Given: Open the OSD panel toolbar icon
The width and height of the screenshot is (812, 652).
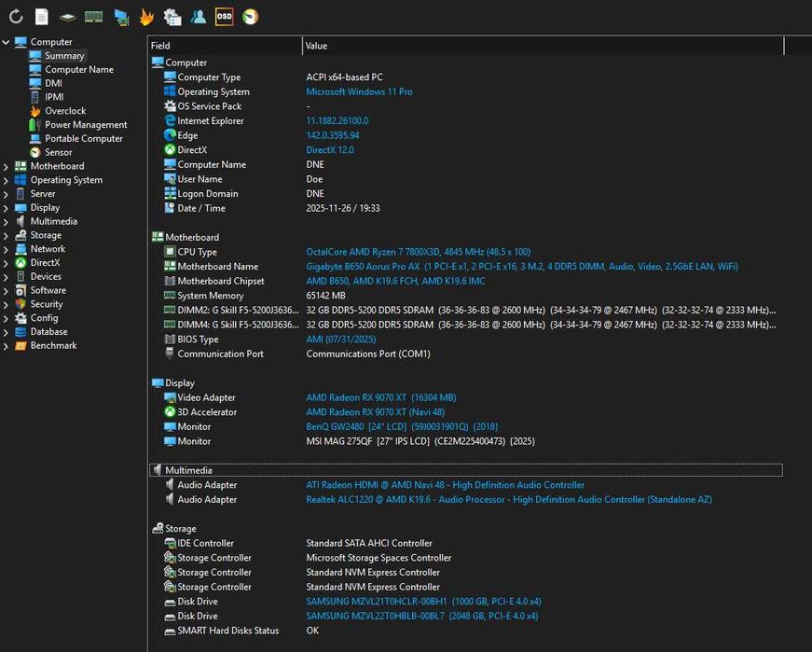Looking at the screenshot, I should tap(224, 17).
